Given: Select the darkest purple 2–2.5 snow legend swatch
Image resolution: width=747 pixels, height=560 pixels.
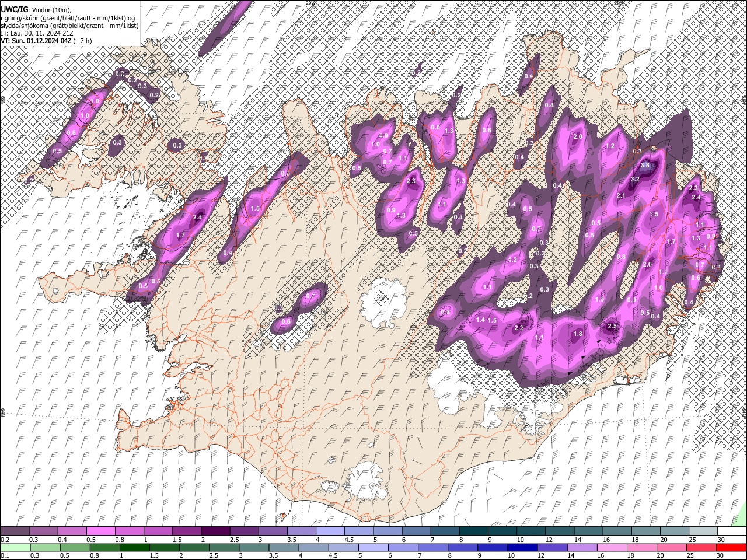Looking at the screenshot, I should 216,531.
